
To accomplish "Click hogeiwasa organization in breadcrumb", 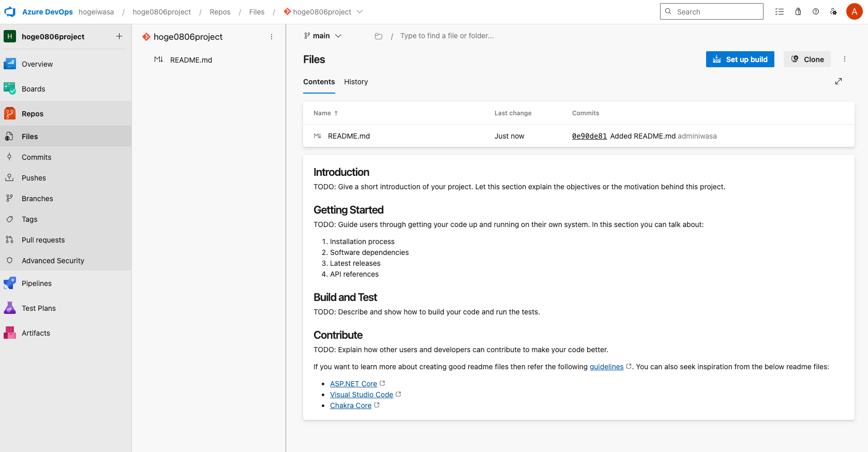I will (x=96, y=11).
